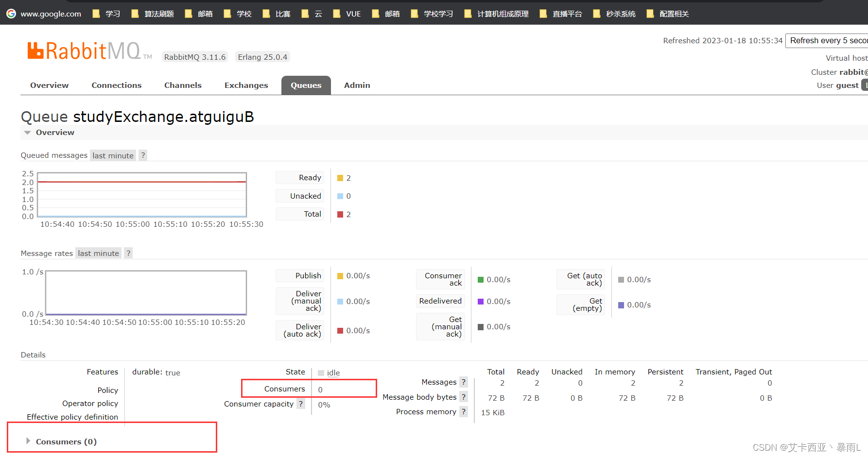Click the Process memory value 15 KiB
This screenshot has height=457, width=868.
pos(493,412)
